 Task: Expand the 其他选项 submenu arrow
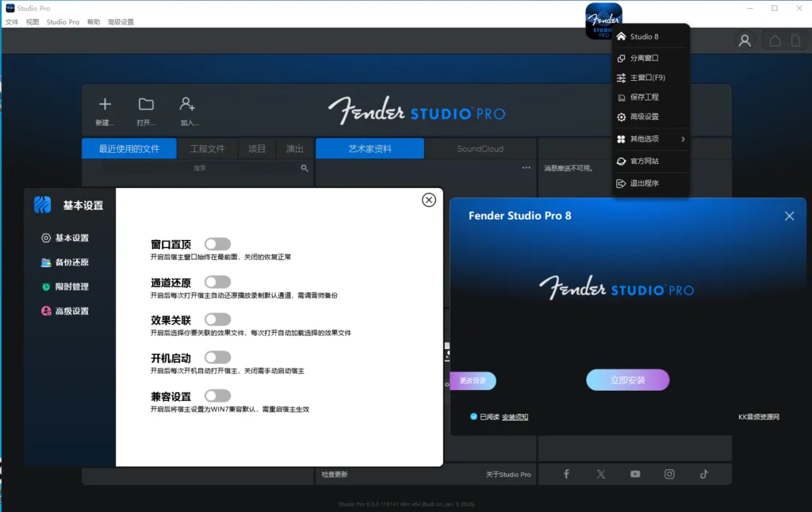(x=683, y=139)
